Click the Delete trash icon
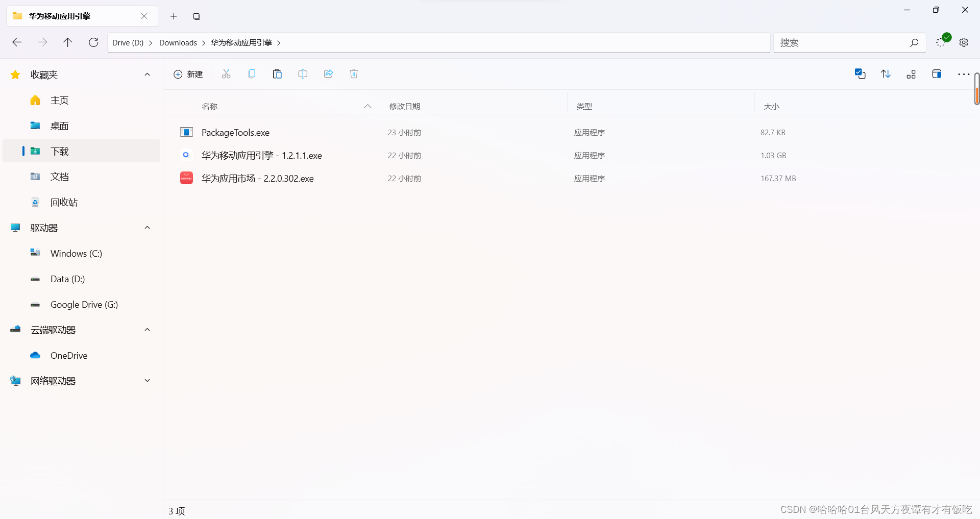Screen dimensions: 980x519 pyautogui.click(x=354, y=74)
